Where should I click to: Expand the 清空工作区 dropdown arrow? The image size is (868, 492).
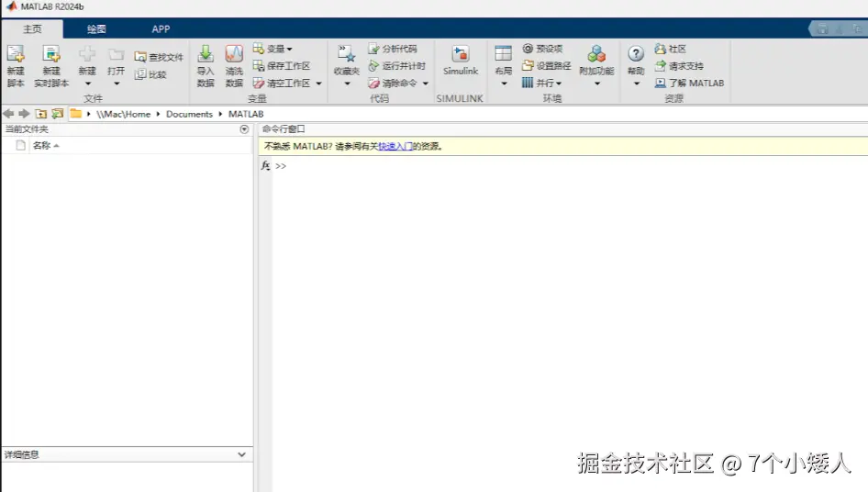pos(319,84)
